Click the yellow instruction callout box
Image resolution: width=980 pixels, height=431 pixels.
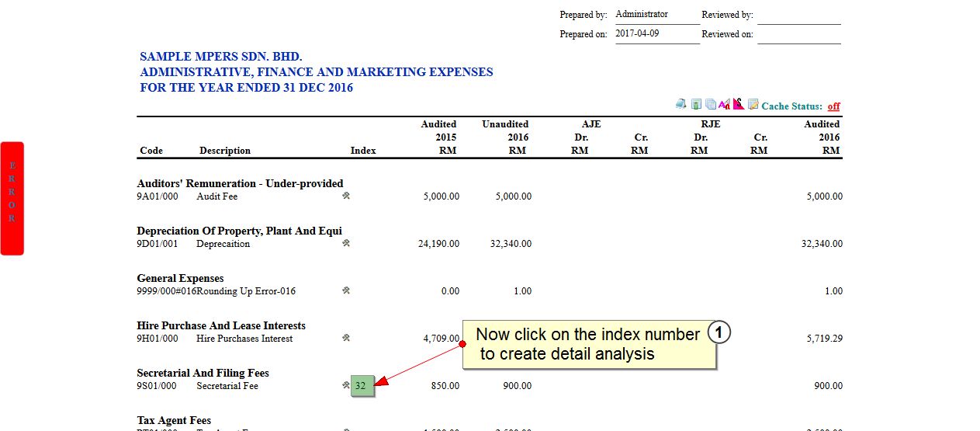tap(587, 344)
